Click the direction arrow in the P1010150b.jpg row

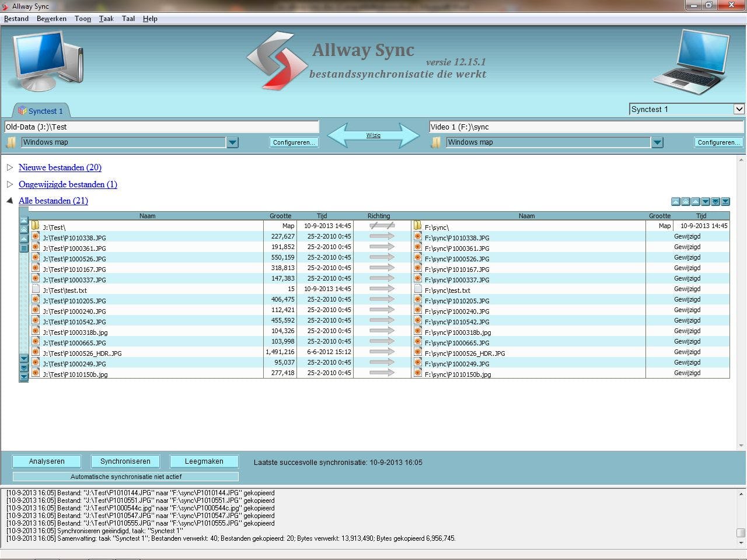coord(382,373)
